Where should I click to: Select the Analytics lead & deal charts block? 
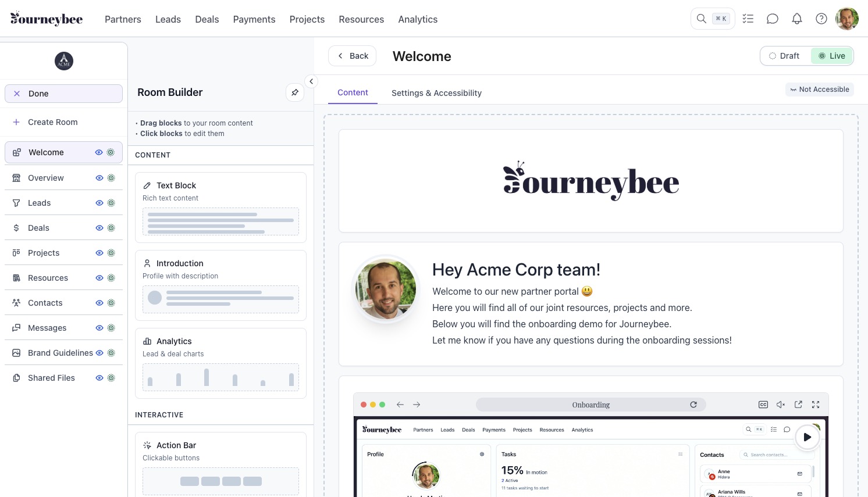click(x=220, y=363)
